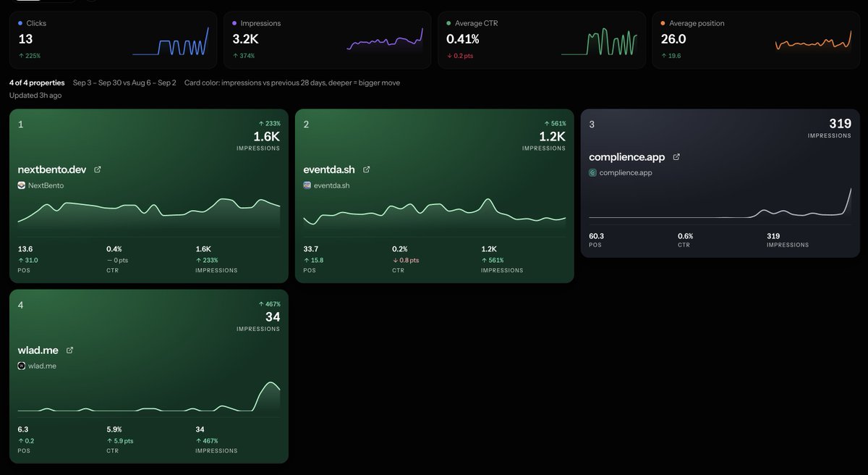
Task: Open external link icon beside eventda.sh
Action: click(x=367, y=170)
